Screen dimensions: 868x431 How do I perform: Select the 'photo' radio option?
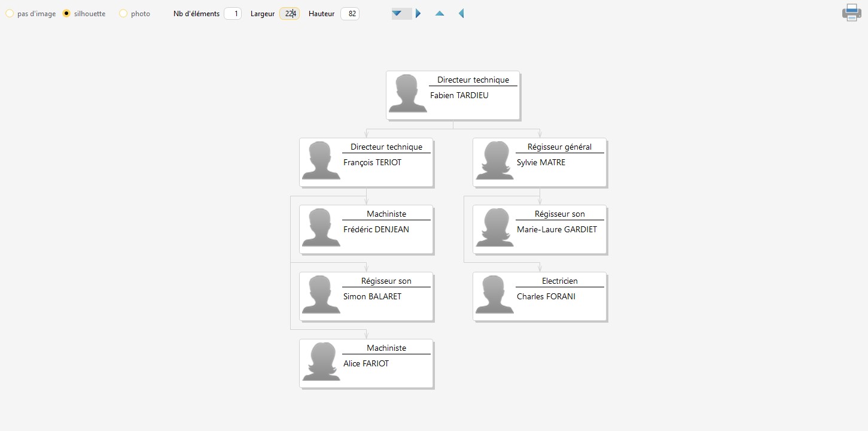123,14
